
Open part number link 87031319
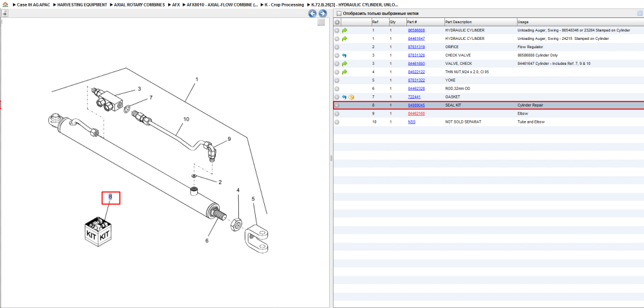[x=416, y=47]
